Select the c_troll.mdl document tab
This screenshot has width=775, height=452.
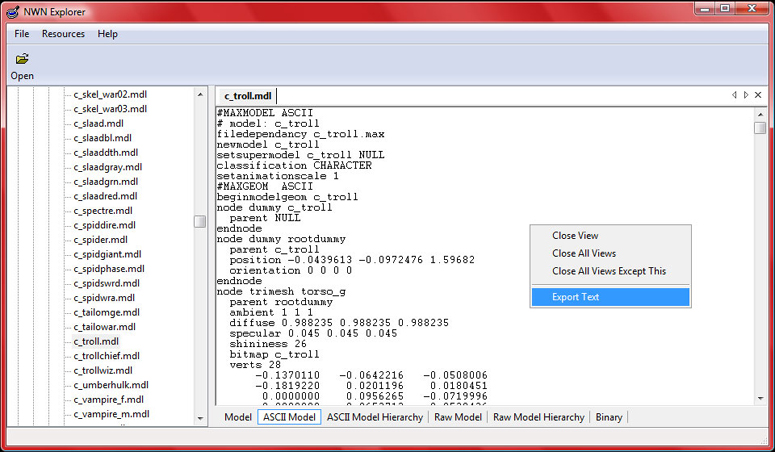(x=248, y=96)
